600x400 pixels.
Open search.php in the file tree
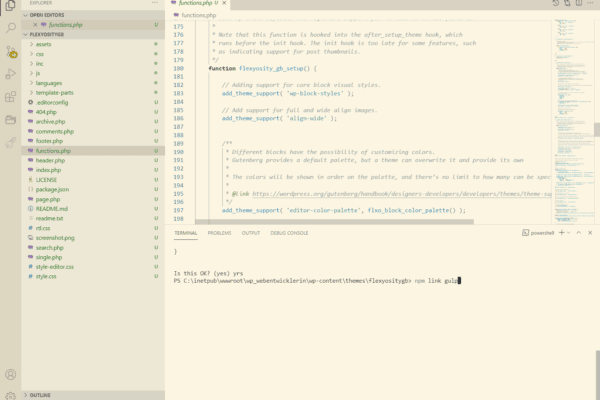coord(93,248)
